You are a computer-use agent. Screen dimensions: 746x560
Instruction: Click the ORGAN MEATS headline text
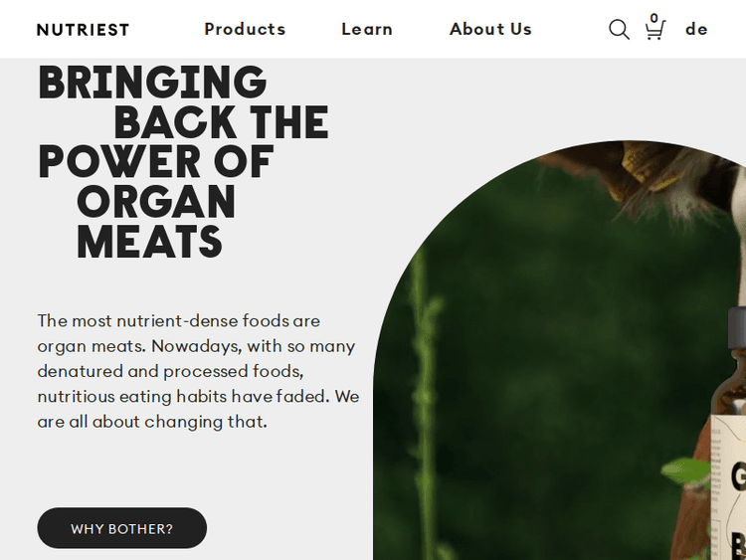click(155, 222)
